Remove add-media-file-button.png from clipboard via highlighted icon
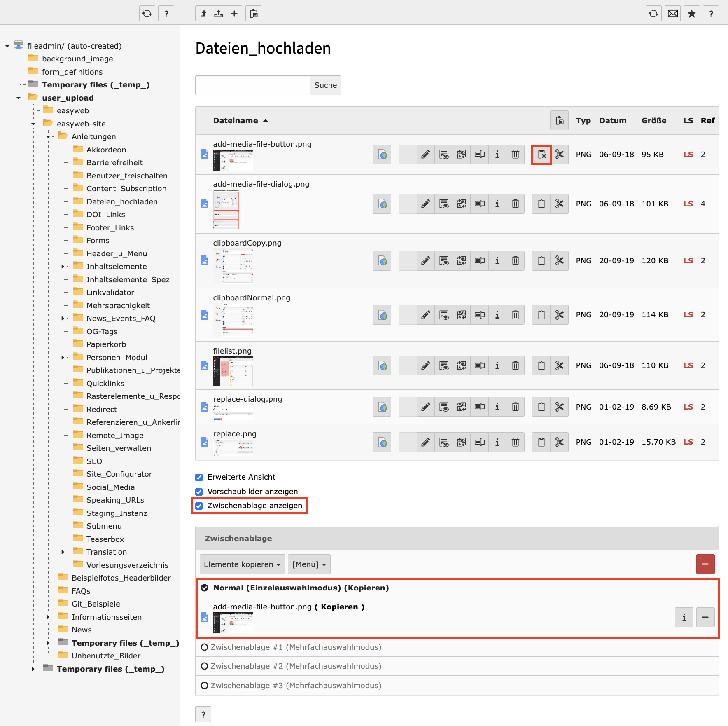Viewport: 728px width, 726px height. (541, 155)
